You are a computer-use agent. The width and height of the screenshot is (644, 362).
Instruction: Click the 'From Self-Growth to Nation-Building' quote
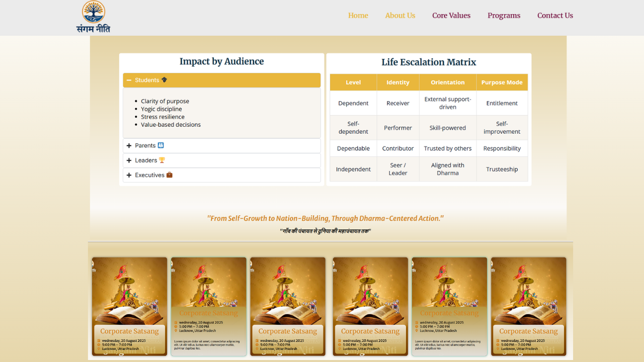(x=326, y=218)
